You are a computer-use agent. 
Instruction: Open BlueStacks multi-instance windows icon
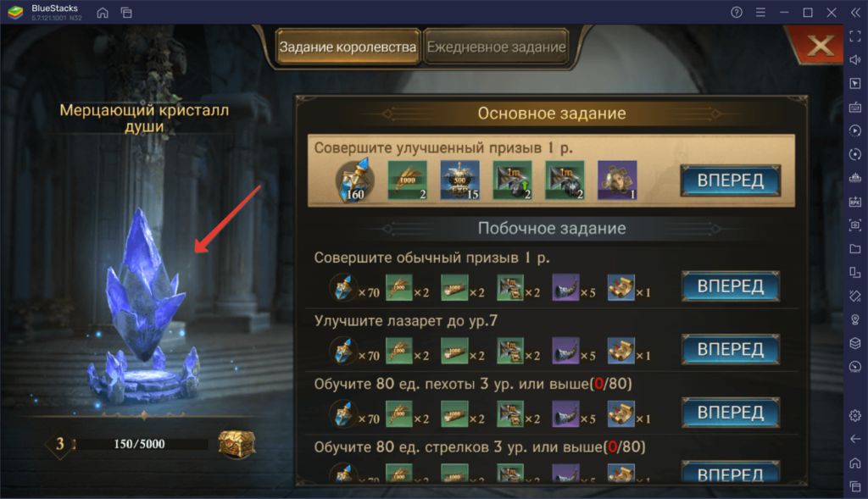(x=126, y=12)
